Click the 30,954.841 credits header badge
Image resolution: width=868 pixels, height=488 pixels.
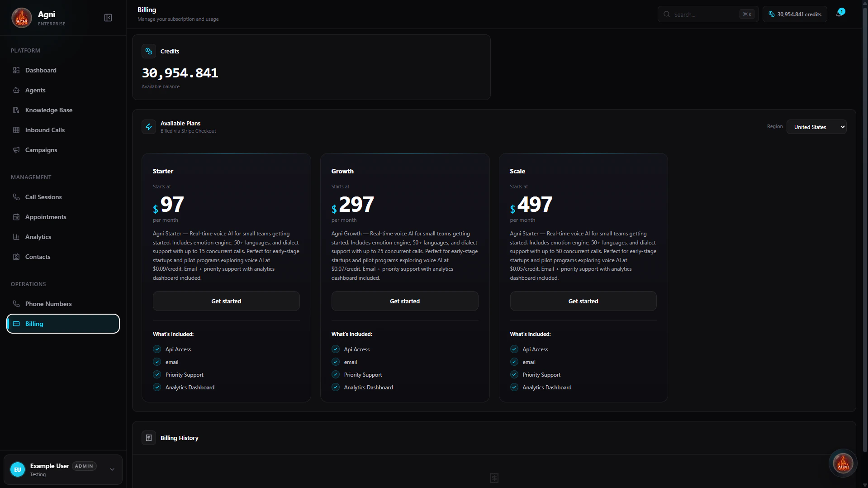[x=795, y=14]
